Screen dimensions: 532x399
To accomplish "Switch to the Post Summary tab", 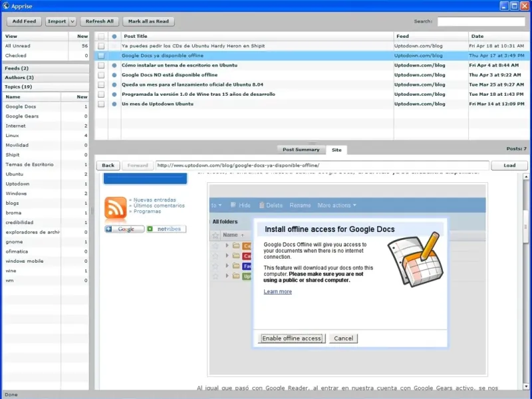I will click(301, 150).
